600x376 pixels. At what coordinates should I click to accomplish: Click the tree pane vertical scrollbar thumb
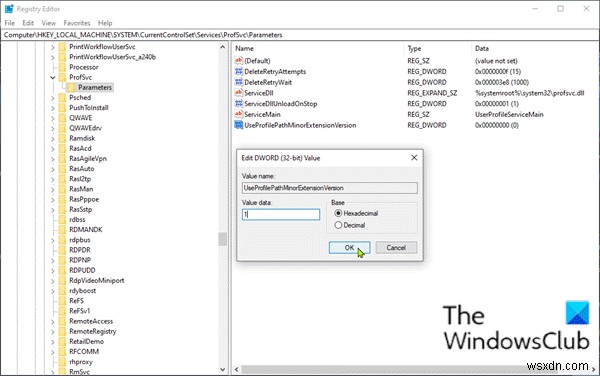[x=222, y=239]
